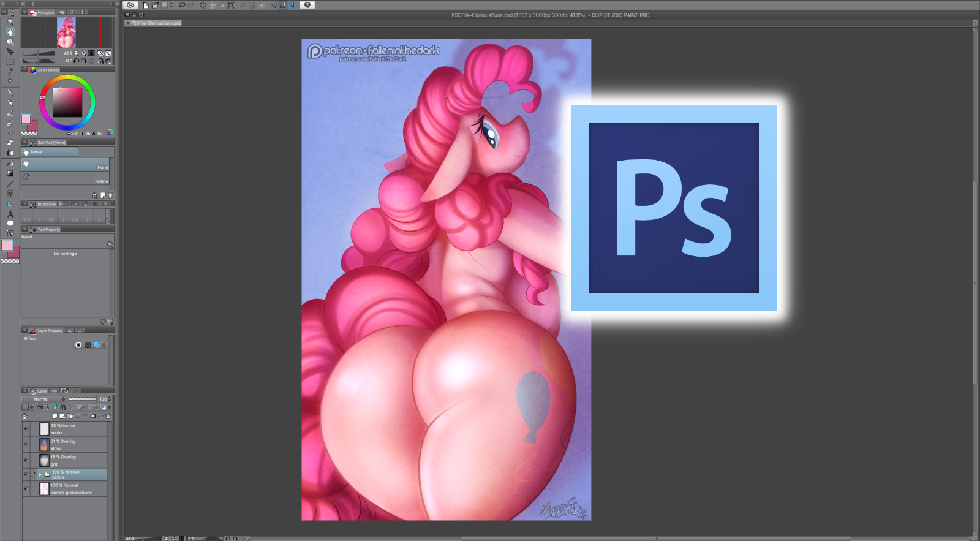Click the color wheel saturation square

pos(67,102)
